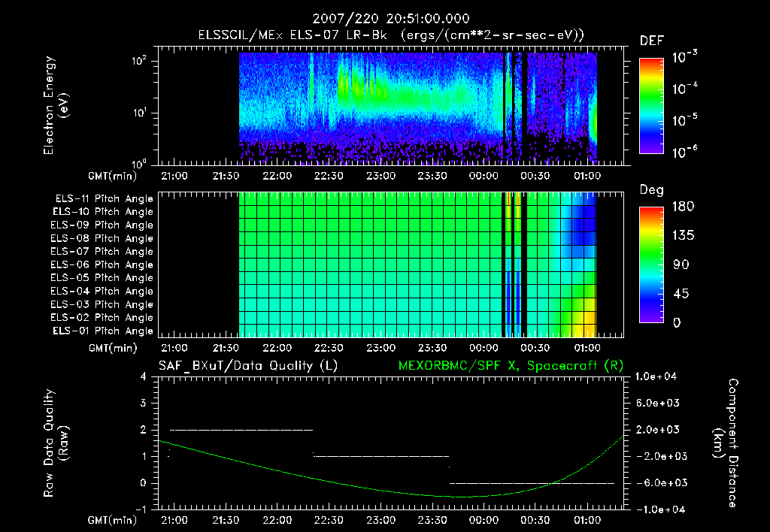Screen dimensions: 770x532
Task: Select the Electron Energy (eV) axis label
Action: click(56, 105)
